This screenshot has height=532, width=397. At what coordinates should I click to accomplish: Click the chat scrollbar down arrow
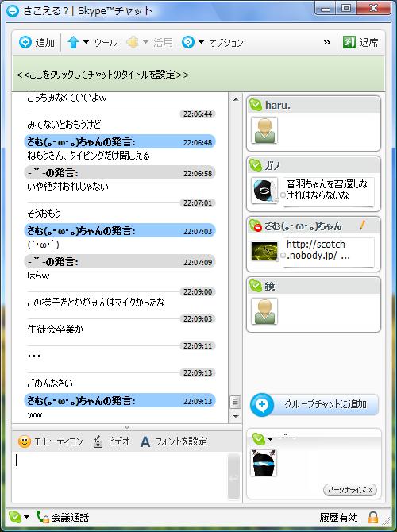(236, 416)
